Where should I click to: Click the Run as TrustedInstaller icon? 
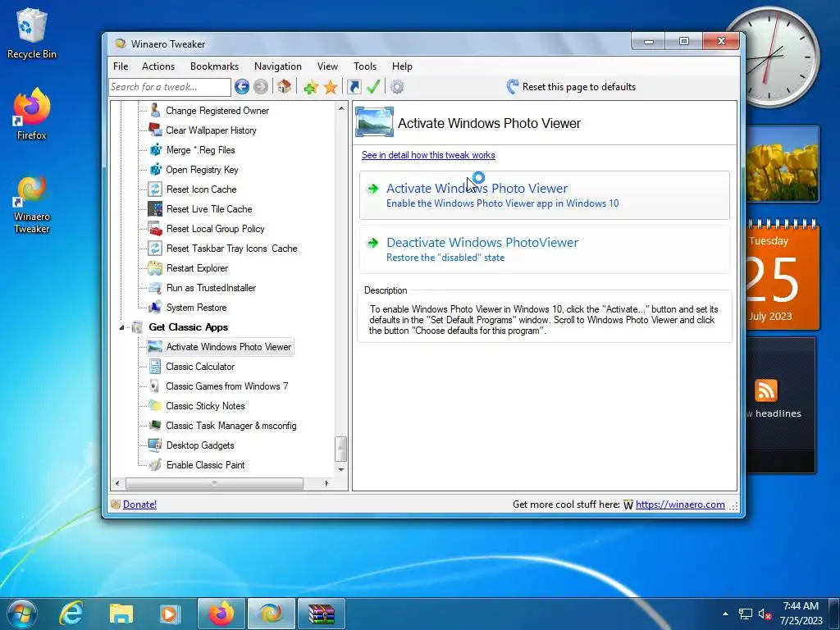tap(155, 288)
